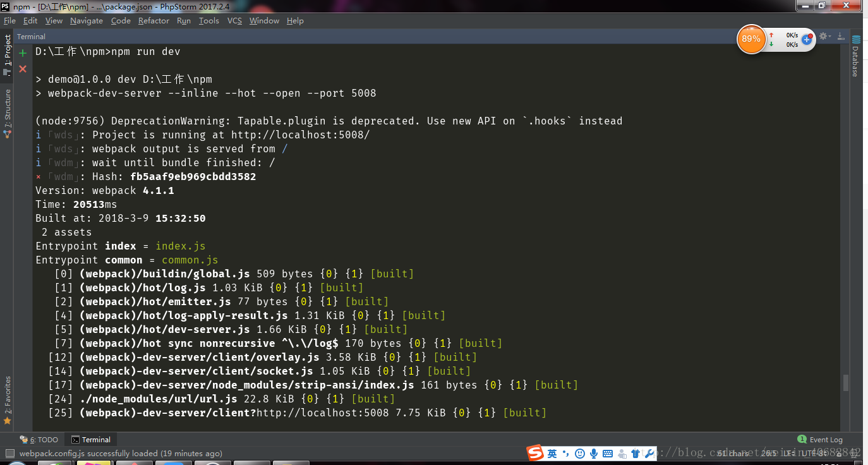Open the Run menu
The image size is (868, 465).
[x=184, y=21]
